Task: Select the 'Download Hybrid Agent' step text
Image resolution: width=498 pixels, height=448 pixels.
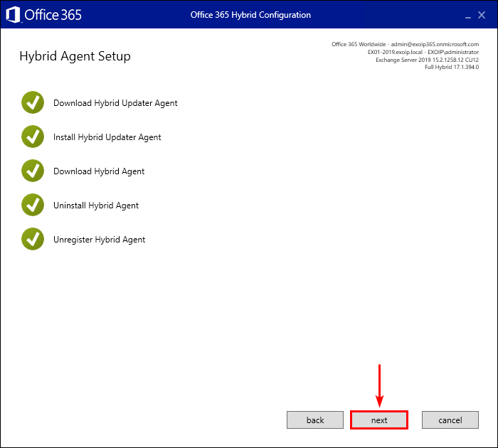Action: [x=99, y=171]
